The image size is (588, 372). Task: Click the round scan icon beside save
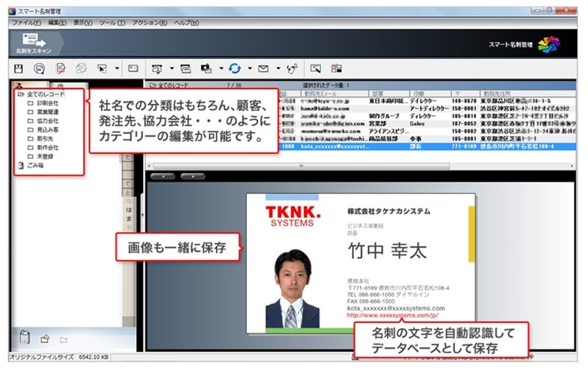[39, 68]
